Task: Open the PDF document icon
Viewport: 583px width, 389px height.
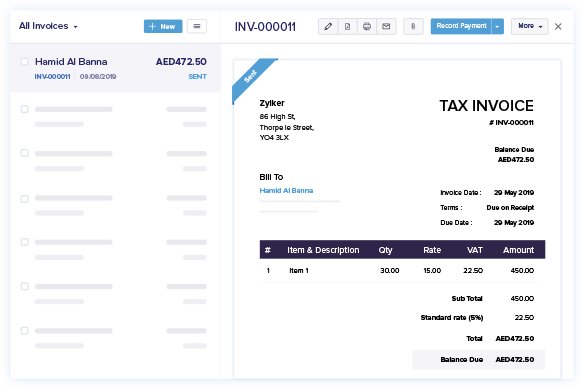Action: tap(347, 26)
